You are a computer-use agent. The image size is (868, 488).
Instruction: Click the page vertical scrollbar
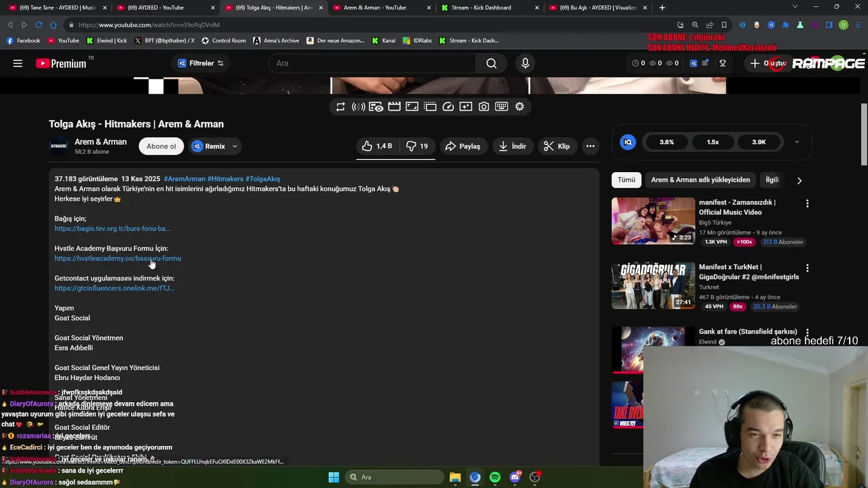click(x=864, y=134)
